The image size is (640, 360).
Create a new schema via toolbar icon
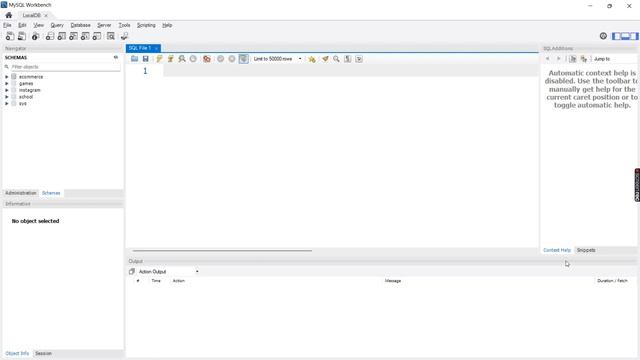click(x=49, y=36)
